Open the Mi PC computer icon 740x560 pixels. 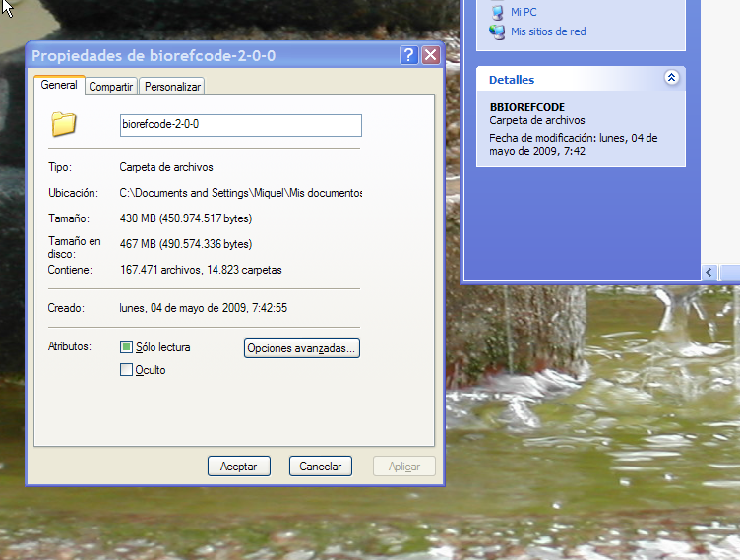[x=497, y=12]
